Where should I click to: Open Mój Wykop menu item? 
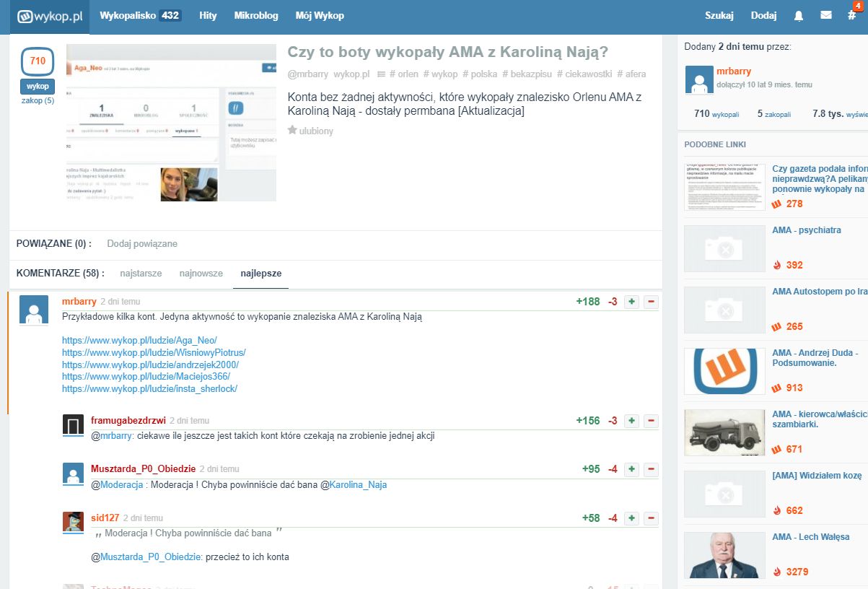click(x=320, y=15)
